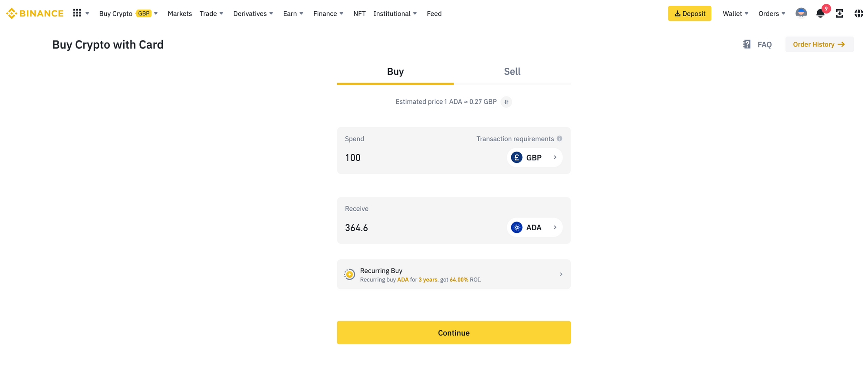Toggle the estimated price swap icon
Screen dimensions: 868x381
506,102
